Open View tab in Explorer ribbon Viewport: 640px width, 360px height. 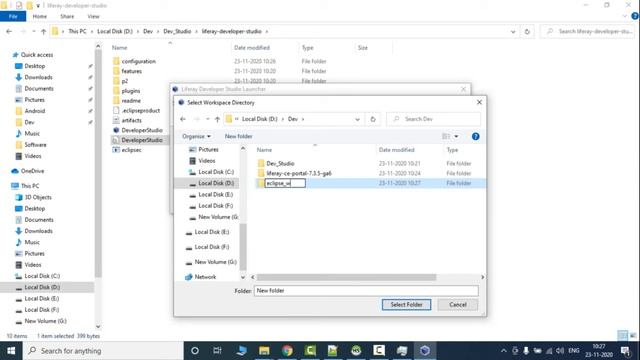tap(93, 16)
